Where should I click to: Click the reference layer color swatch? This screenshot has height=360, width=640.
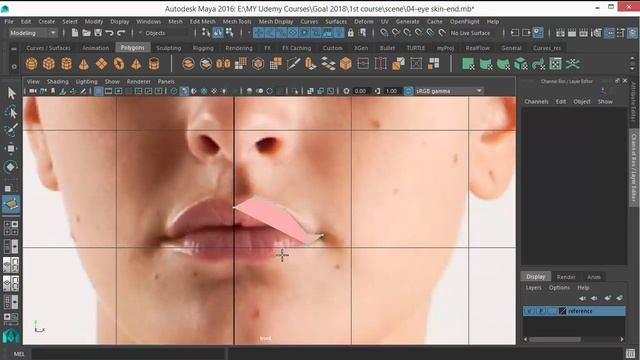coord(562,311)
